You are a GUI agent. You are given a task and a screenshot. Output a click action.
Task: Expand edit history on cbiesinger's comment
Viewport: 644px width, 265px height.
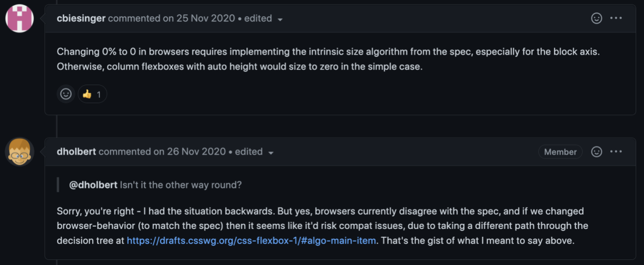point(264,19)
